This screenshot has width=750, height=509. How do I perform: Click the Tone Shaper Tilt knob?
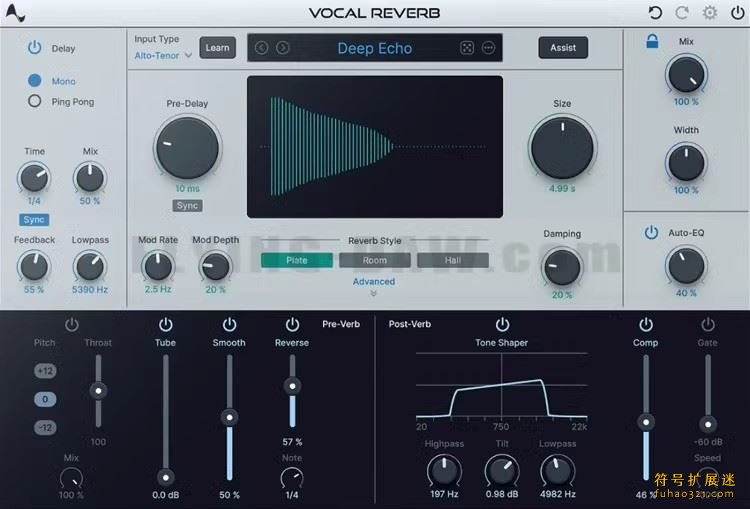pos(501,471)
